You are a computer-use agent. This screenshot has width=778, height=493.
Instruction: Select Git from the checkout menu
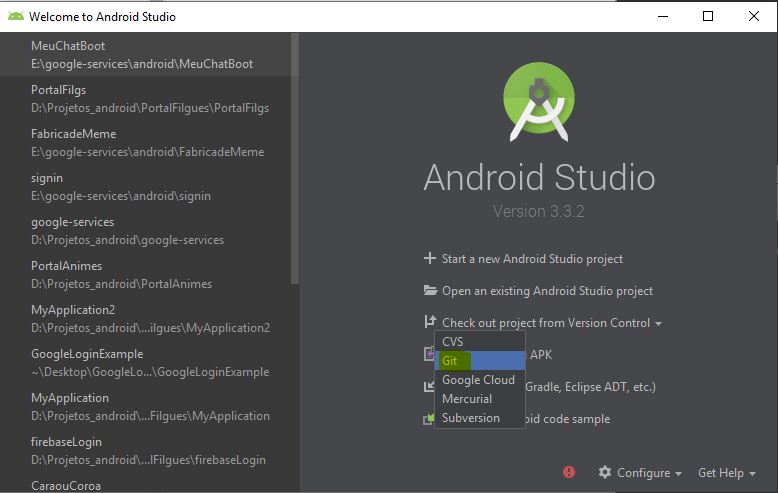(x=480, y=361)
